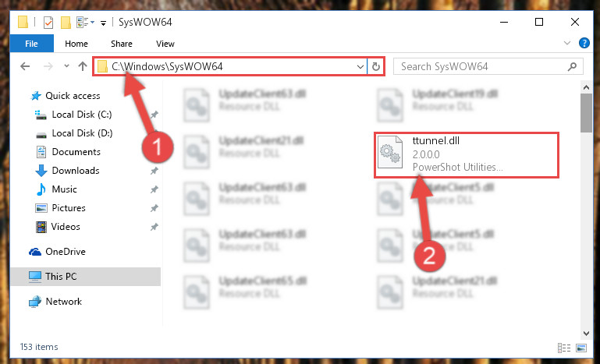Go up one folder level
This screenshot has width=600, height=364.
click(82, 66)
